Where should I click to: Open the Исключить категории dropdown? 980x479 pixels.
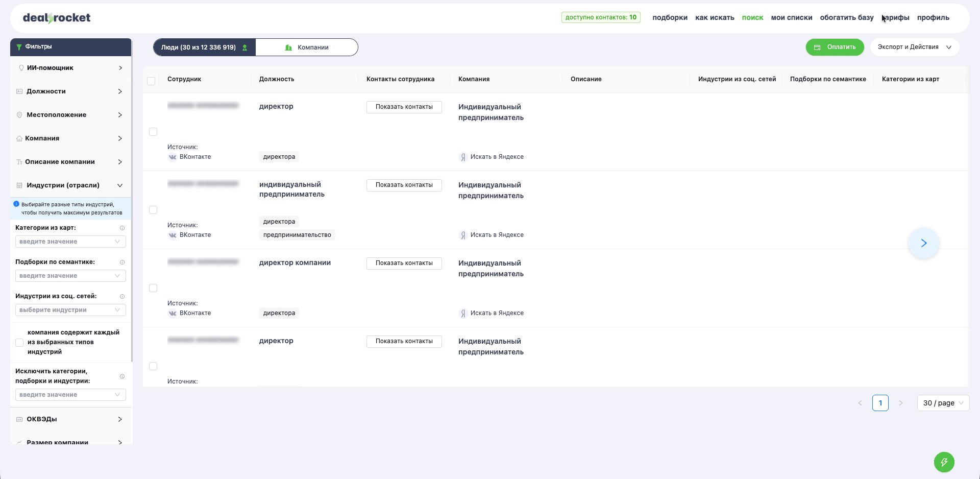70,395
